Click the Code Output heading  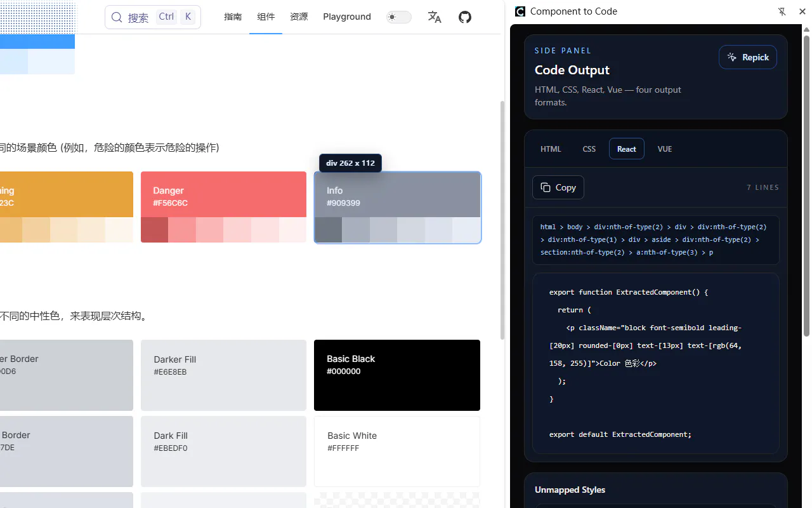coord(572,70)
